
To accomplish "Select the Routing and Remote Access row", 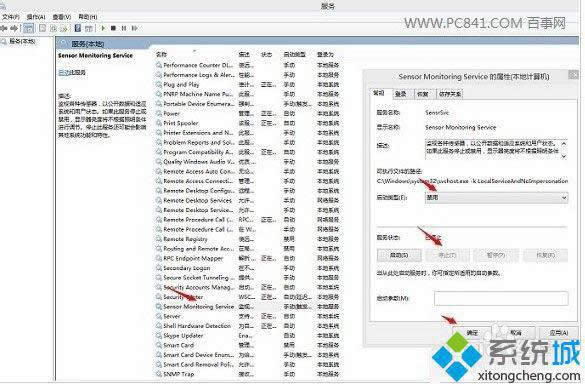I will 247,249.
